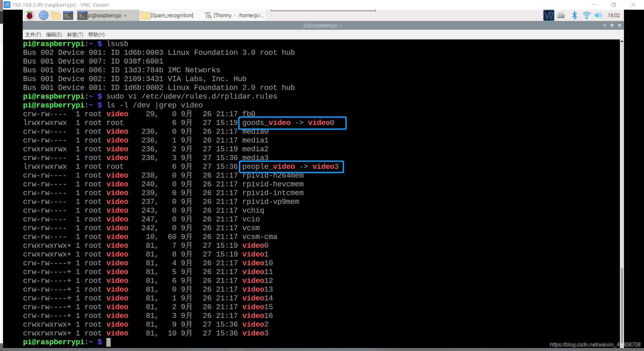Click the pi@raspberrypi window title bar
This screenshot has width=644, height=351.
pyautogui.click(x=323, y=25)
